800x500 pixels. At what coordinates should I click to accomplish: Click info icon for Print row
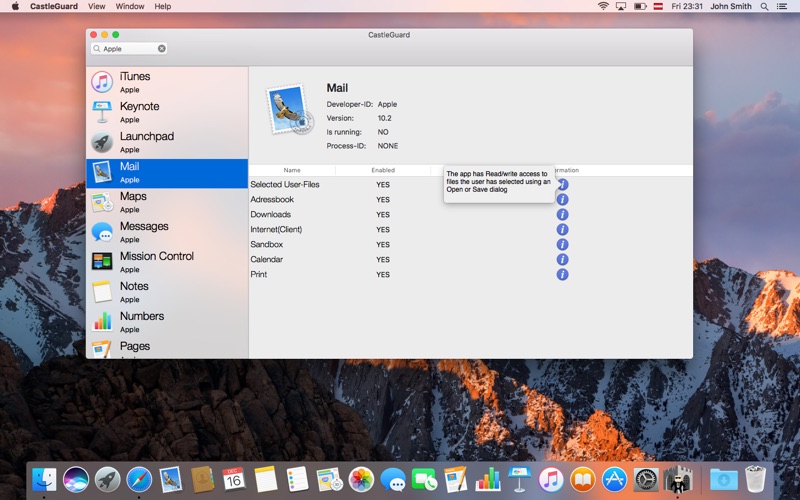(562, 274)
